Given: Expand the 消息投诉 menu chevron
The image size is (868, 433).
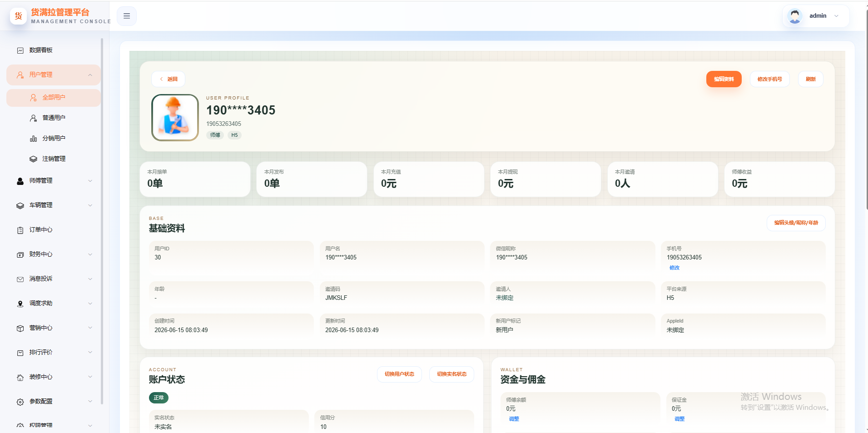Looking at the screenshot, I should click(90, 279).
